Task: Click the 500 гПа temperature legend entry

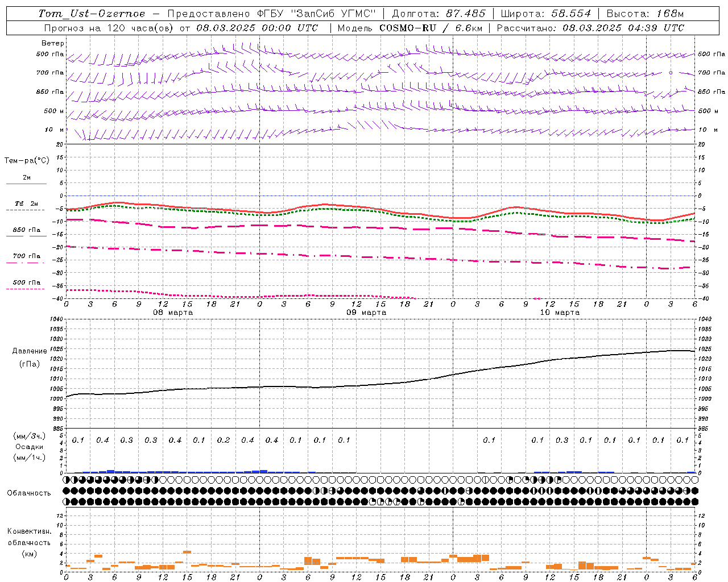Action: pos(27,282)
